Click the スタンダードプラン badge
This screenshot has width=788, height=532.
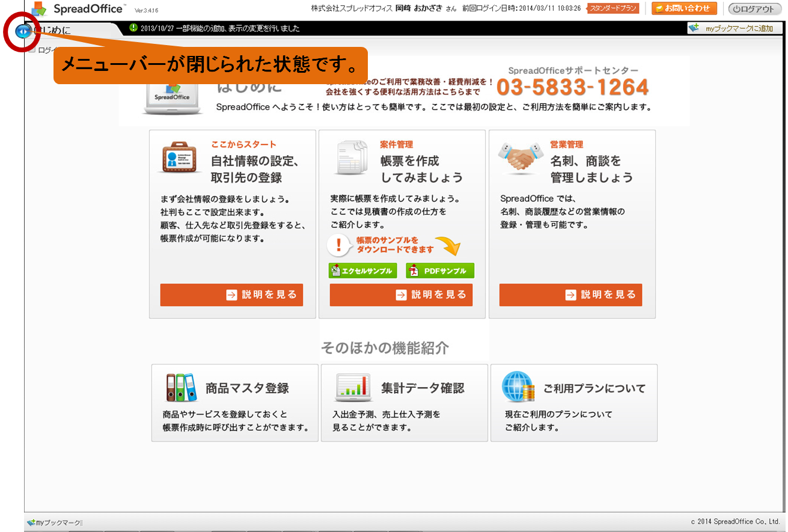(614, 8)
